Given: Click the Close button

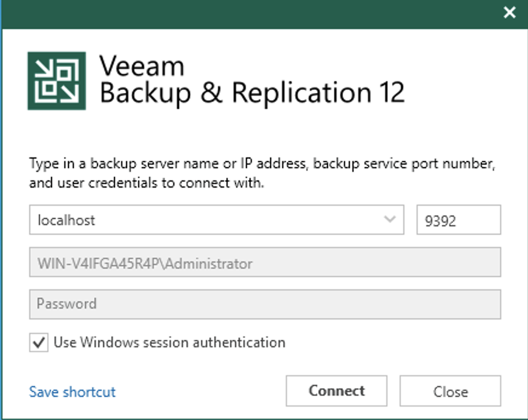Looking at the screenshot, I should click(x=450, y=391).
